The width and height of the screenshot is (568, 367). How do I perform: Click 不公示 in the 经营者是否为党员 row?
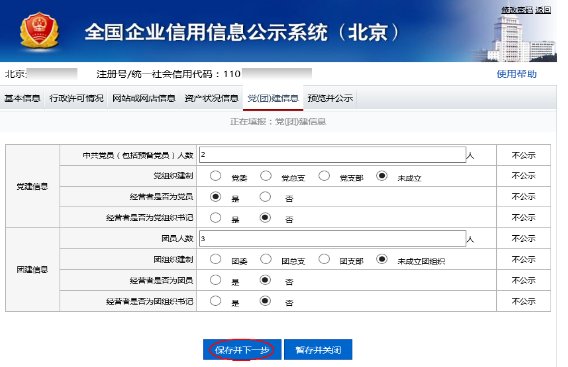[x=523, y=197]
